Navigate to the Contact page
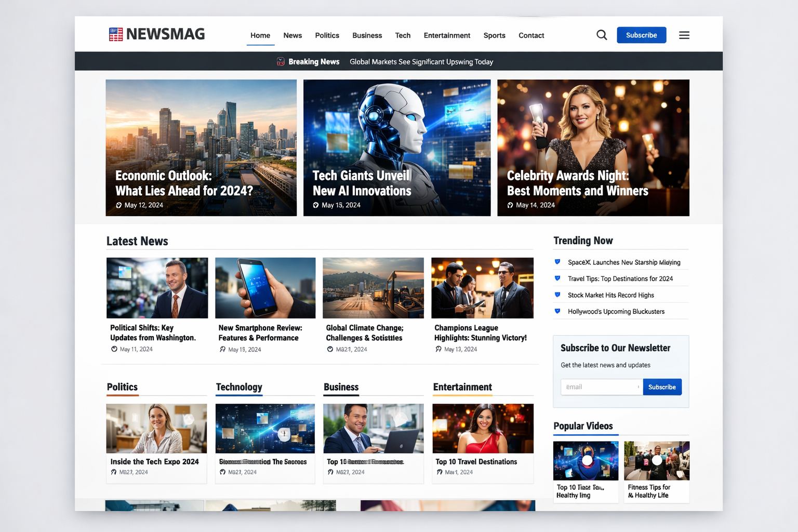This screenshot has height=532, width=798. coord(531,35)
